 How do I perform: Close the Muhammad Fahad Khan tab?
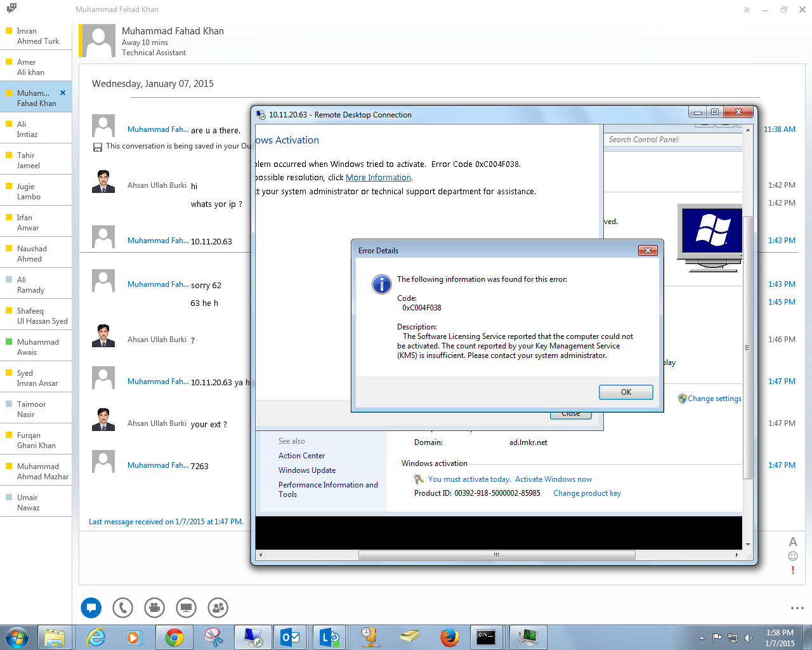[x=63, y=93]
